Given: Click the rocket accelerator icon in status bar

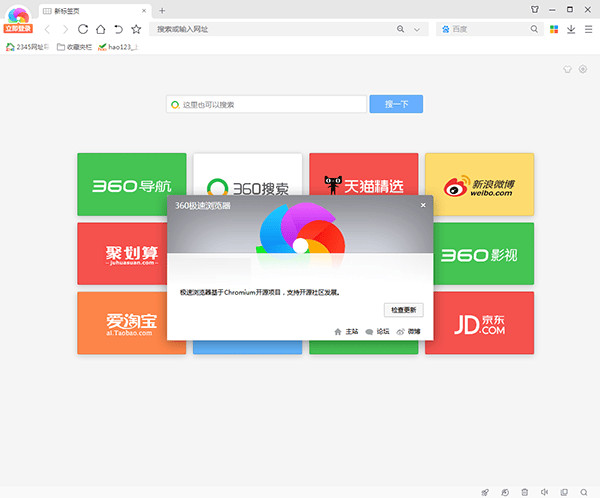Looking at the screenshot, I should pyautogui.click(x=485, y=492).
